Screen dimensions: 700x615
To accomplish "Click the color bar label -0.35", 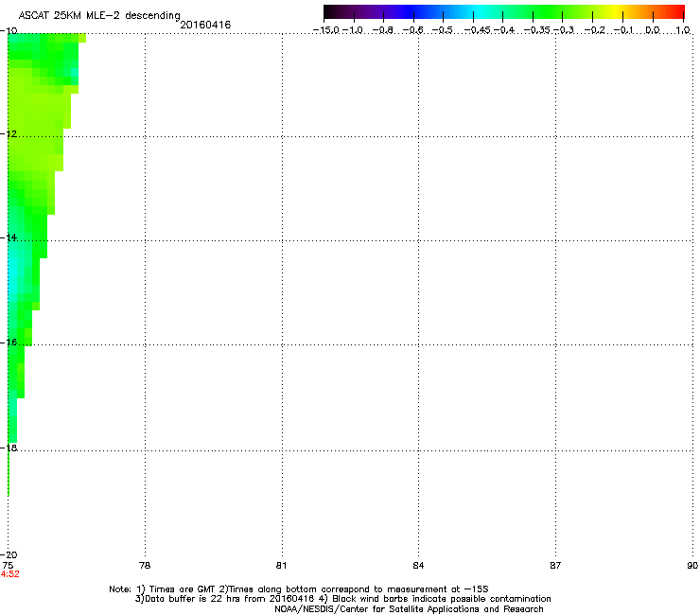I will point(536,30).
